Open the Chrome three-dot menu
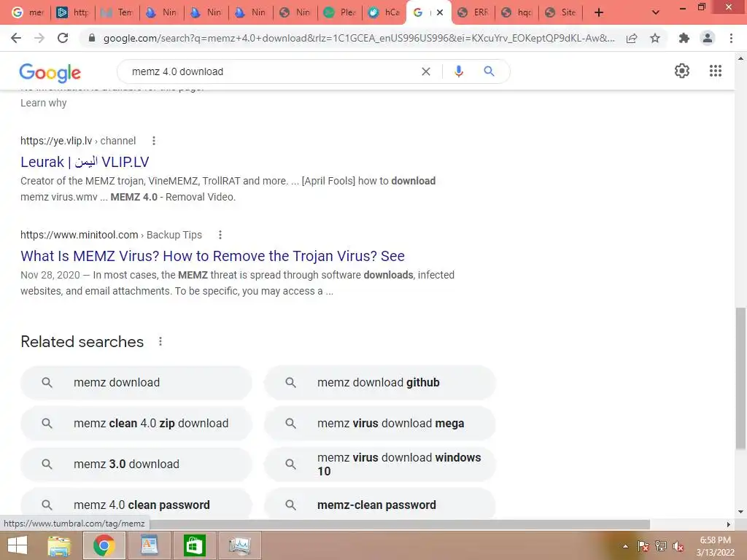 [x=731, y=38]
